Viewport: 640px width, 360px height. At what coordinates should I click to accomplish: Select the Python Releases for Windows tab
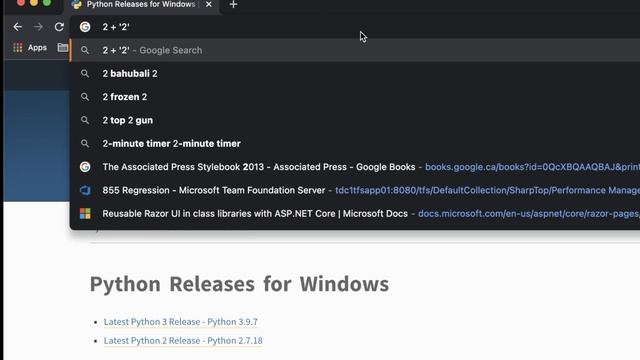141,4
